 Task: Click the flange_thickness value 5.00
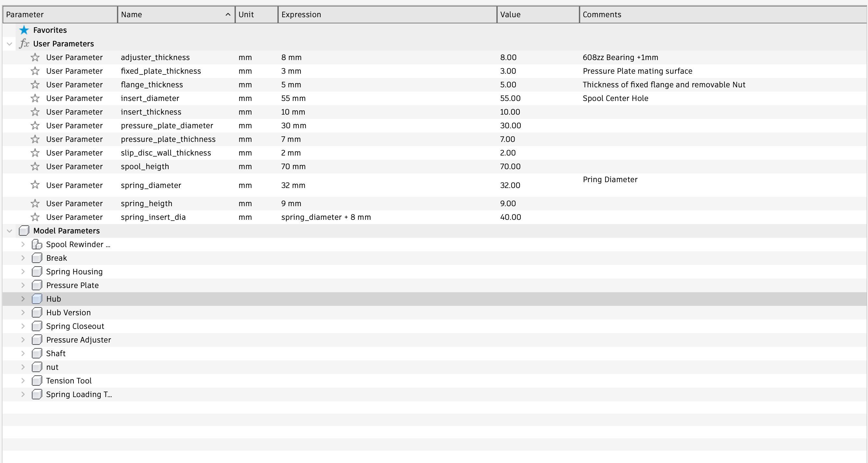pos(508,85)
